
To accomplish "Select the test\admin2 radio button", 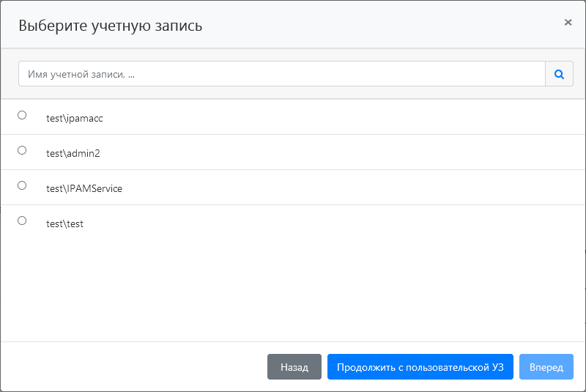I will click(22, 150).
